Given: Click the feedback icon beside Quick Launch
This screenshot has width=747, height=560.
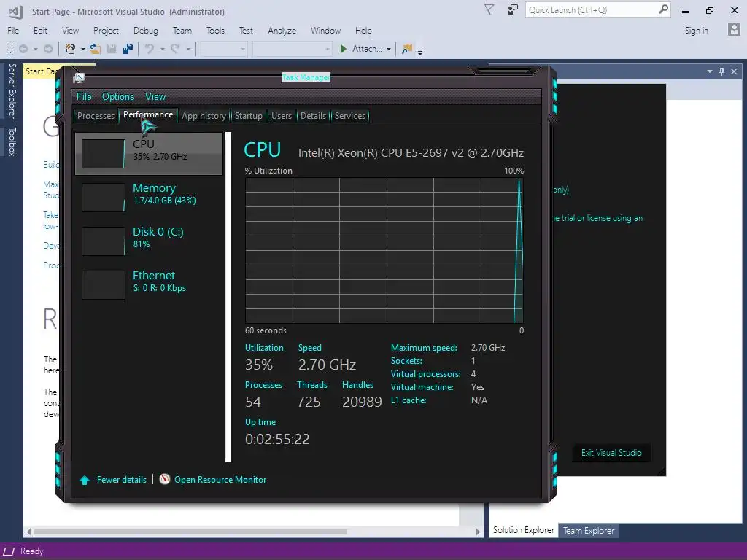Looking at the screenshot, I should coord(513,10).
